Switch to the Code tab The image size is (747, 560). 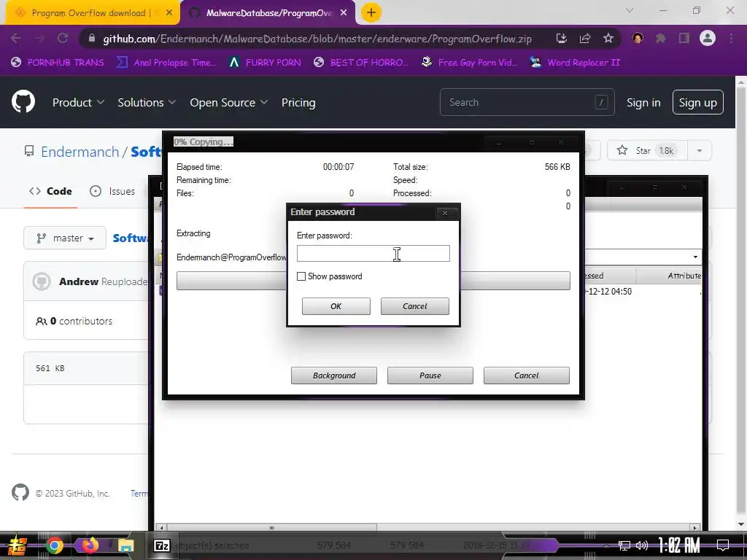50,191
